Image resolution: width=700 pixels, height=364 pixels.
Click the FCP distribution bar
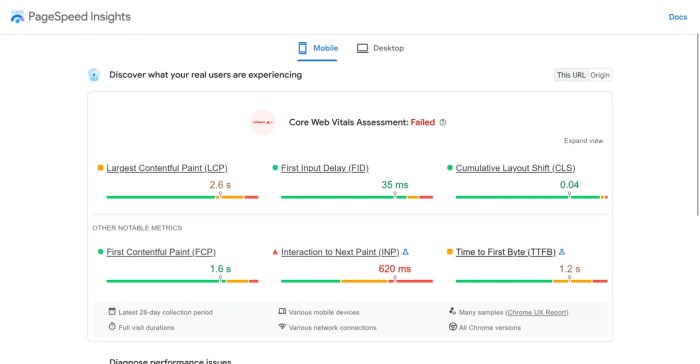pos(182,281)
